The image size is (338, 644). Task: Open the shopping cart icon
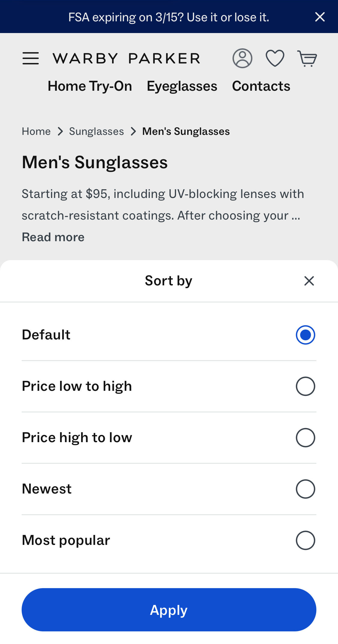pyautogui.click(x=307, y=58)
